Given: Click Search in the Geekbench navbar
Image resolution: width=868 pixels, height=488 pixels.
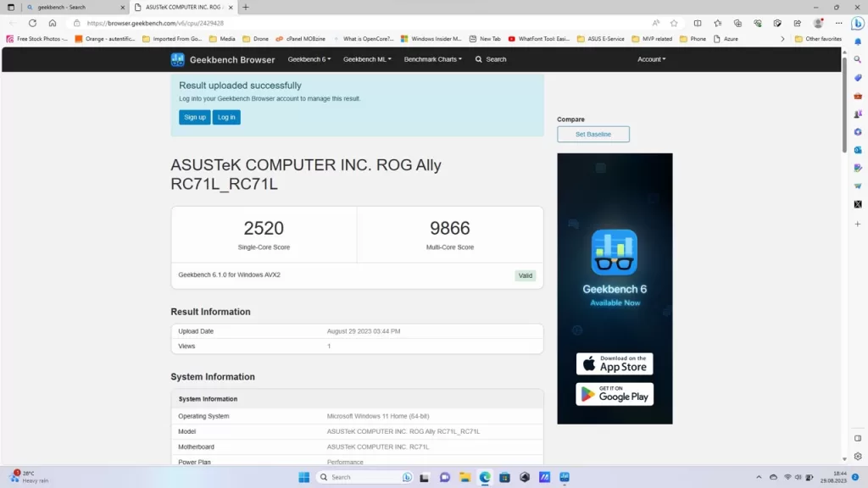Looking at the screenshot, I should click(491, 59).
